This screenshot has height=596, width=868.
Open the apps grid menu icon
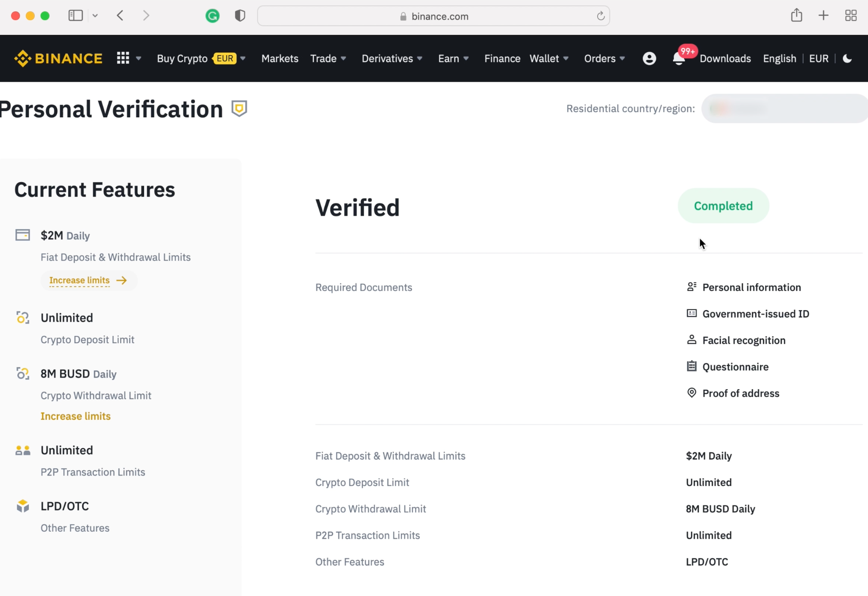tap(123, 58)
